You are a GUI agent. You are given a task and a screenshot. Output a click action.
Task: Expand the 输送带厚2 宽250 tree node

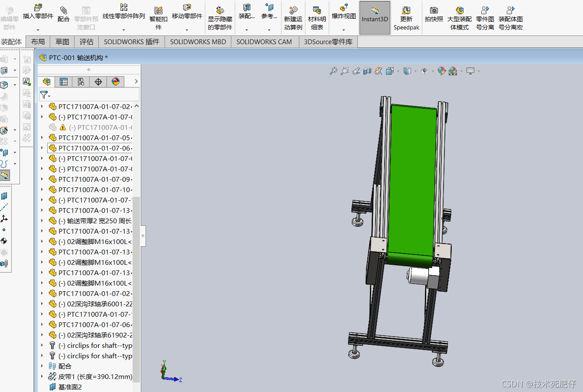42,221
